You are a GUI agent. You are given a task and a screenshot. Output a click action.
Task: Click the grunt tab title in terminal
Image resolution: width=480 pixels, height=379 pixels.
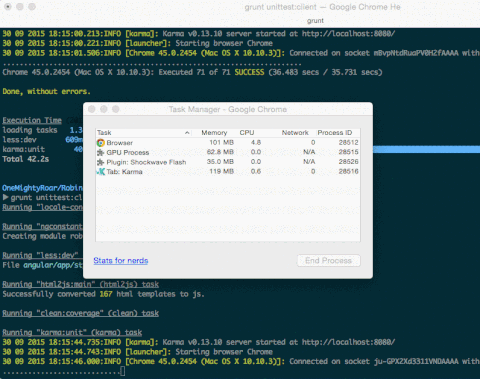click(315, 21)
